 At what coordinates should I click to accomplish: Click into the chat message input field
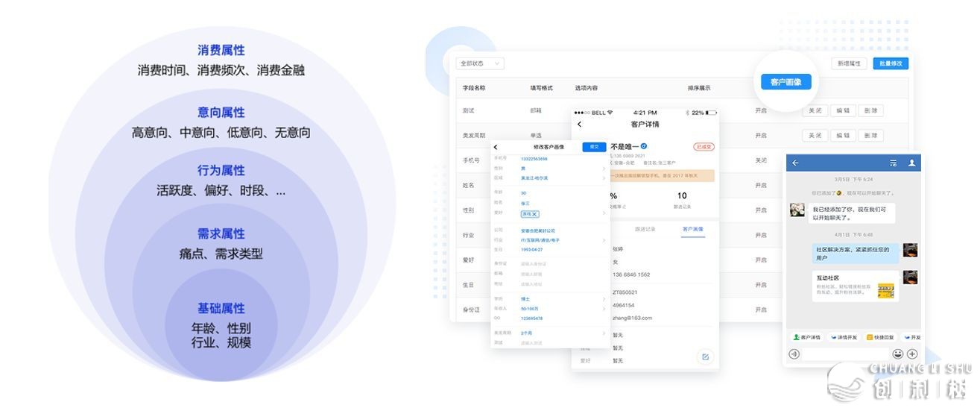tap(846, 354)
